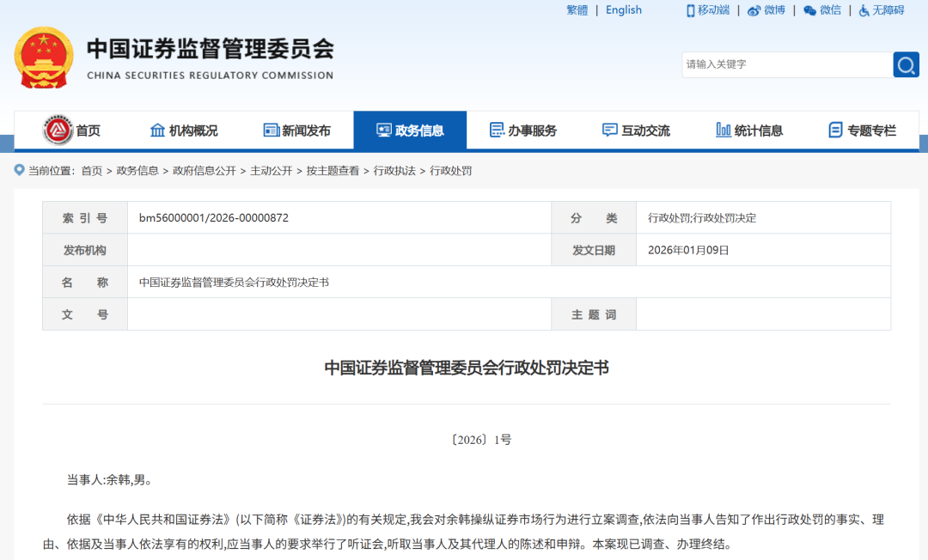
Task: Open the mobile site via 移动端 phone icon
Action: tap(692, 10)
